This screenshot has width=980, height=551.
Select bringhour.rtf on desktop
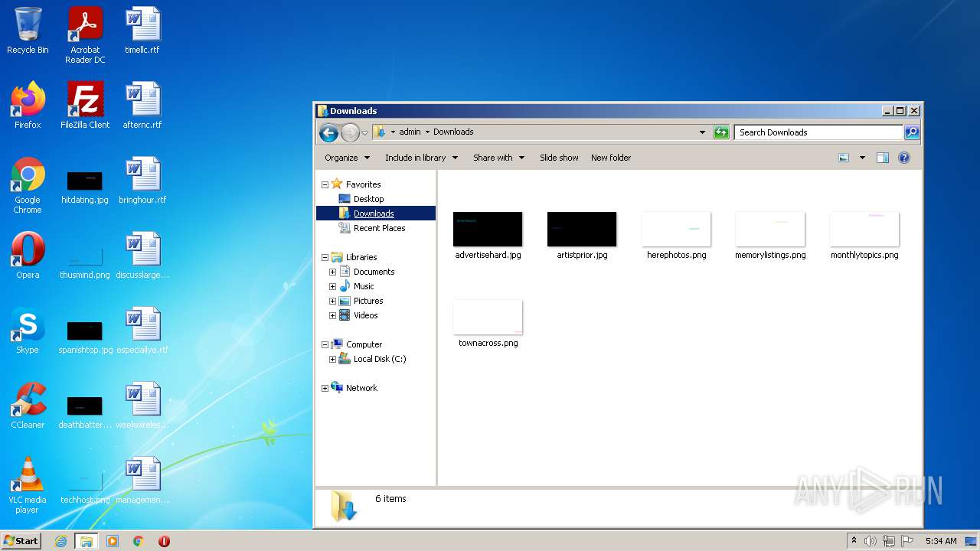pos(142,180)
